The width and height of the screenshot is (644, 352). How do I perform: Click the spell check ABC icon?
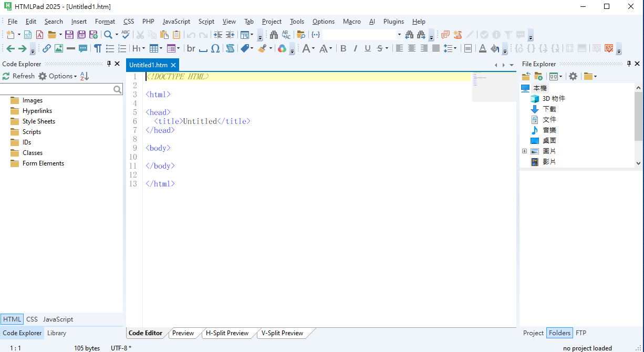pos(126,35)
